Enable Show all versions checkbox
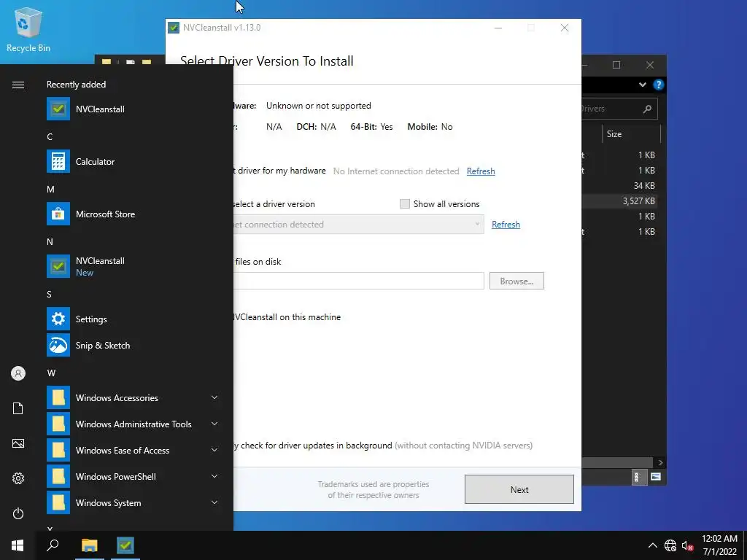 click(404, 204)
